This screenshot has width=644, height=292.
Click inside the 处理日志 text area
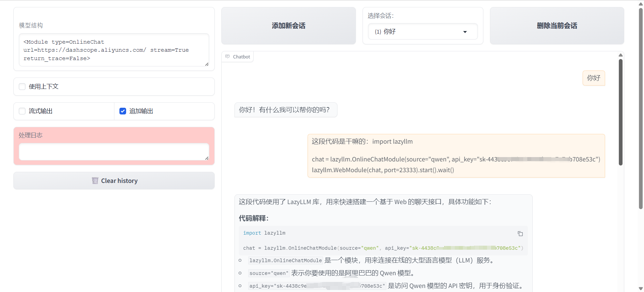click(114, 152)
